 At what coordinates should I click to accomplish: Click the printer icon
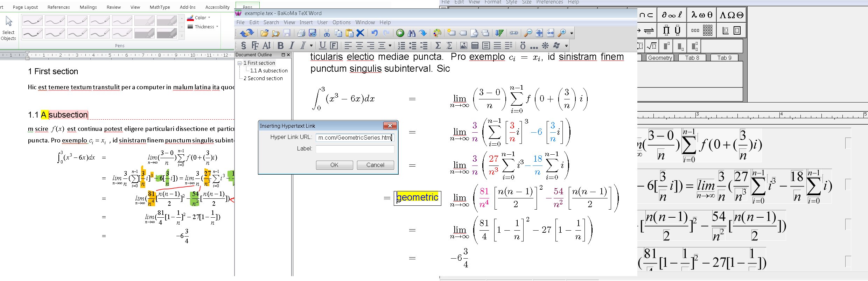point(301,33)
